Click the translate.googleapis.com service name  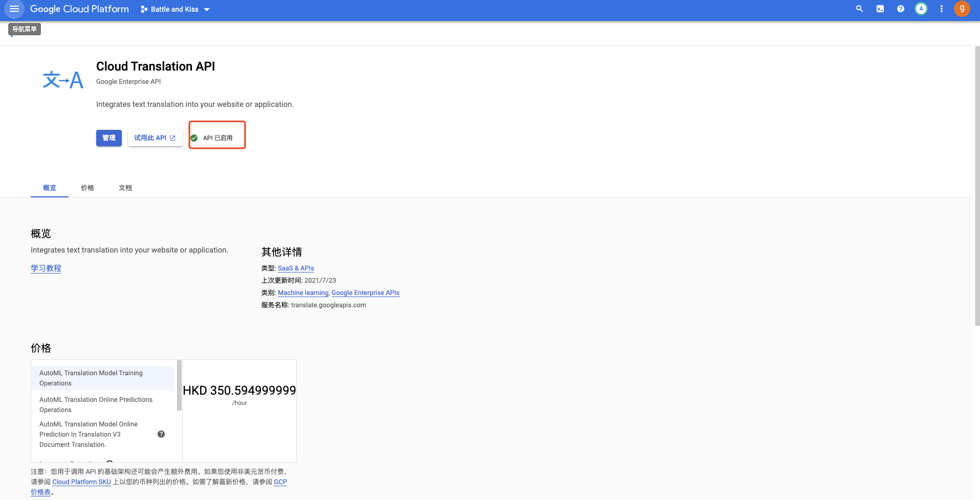[329, 305]
